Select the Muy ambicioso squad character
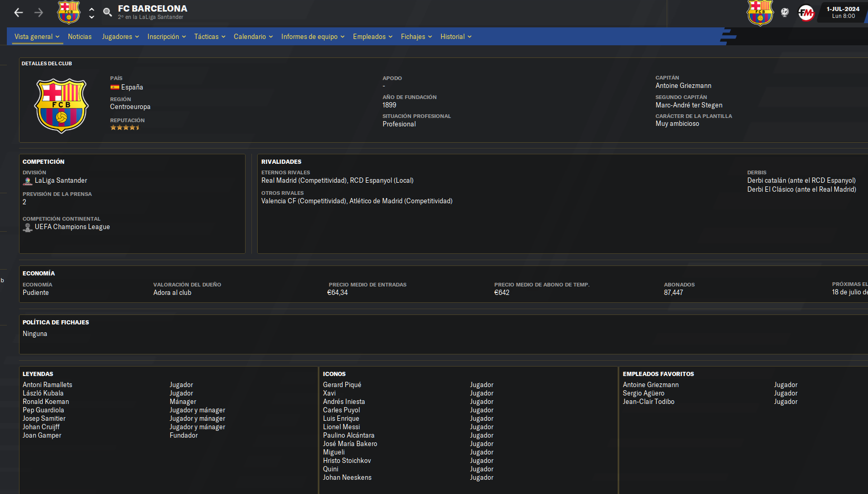This screenshot has width=868, height=494. 677,124
